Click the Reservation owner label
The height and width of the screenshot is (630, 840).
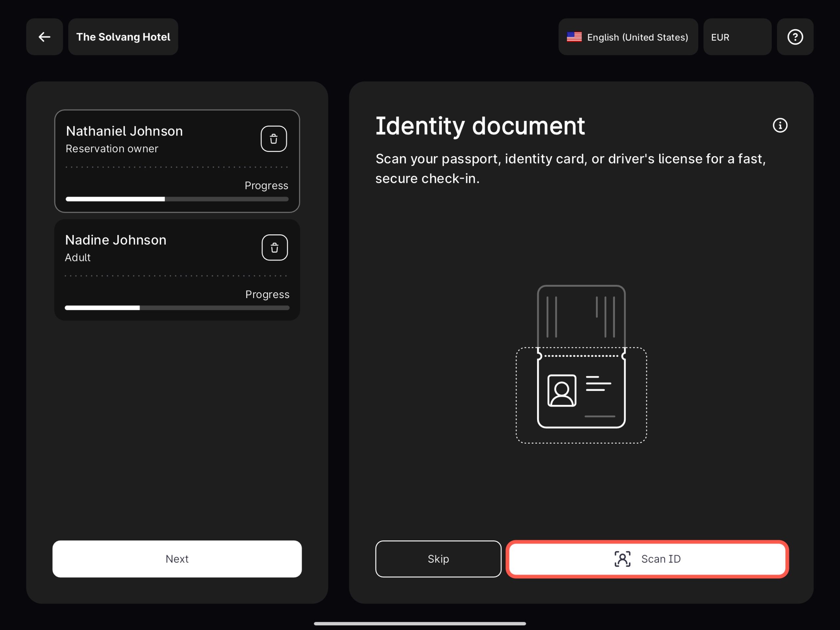coord(112,149)
